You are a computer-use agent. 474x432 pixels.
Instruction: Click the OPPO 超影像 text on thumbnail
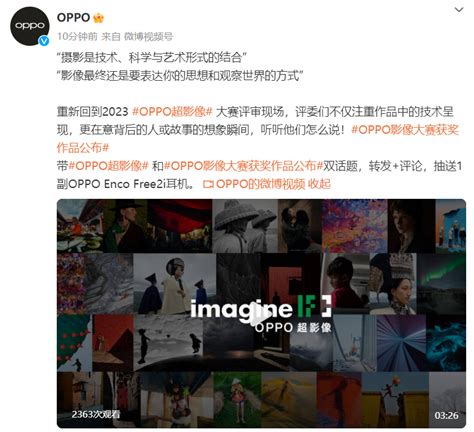click(293, 327)
